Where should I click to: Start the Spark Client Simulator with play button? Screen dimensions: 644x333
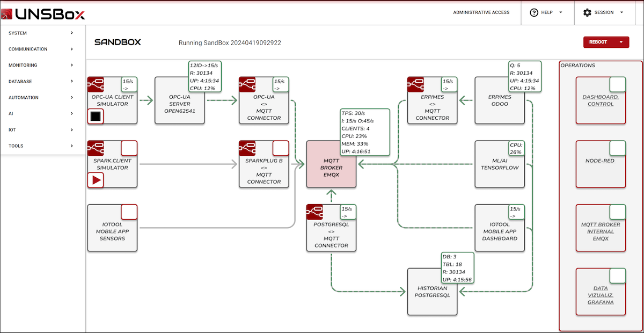pos(96,180)
